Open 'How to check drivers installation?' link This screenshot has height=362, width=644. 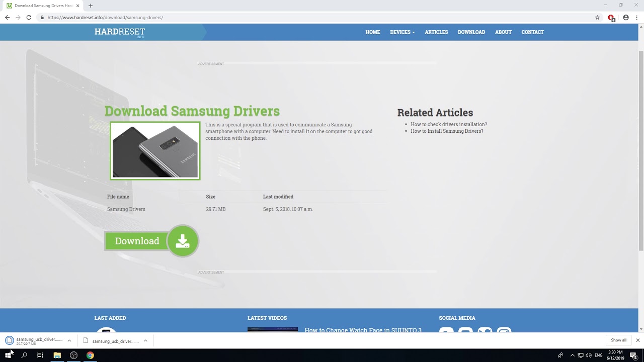[x=449, y=124]
